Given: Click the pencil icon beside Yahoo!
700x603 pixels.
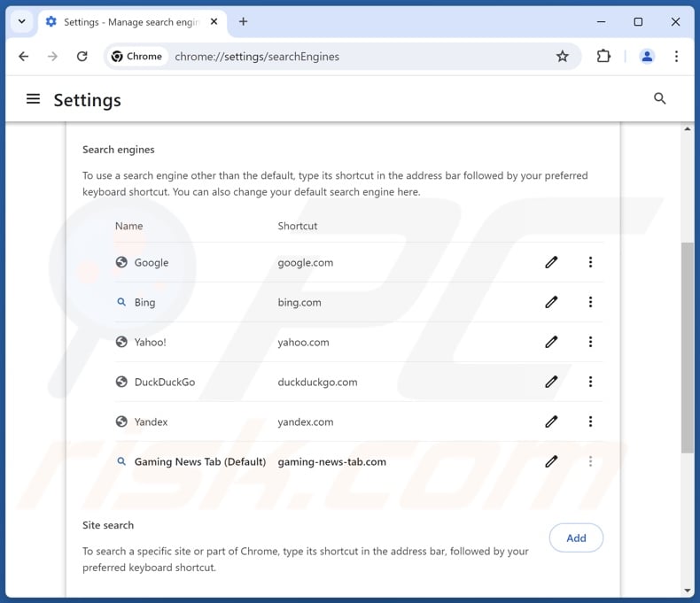Looking at the screenshot, I should pyautogui.click(x=551, y=342).
